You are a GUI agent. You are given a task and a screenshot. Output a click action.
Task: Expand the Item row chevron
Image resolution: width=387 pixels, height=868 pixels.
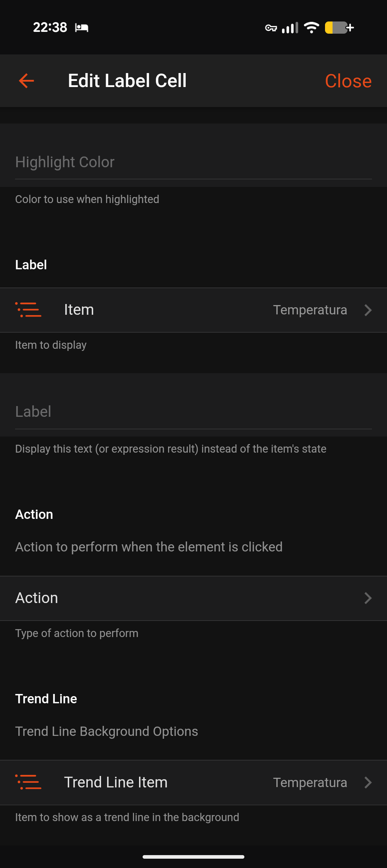[368, 310]
